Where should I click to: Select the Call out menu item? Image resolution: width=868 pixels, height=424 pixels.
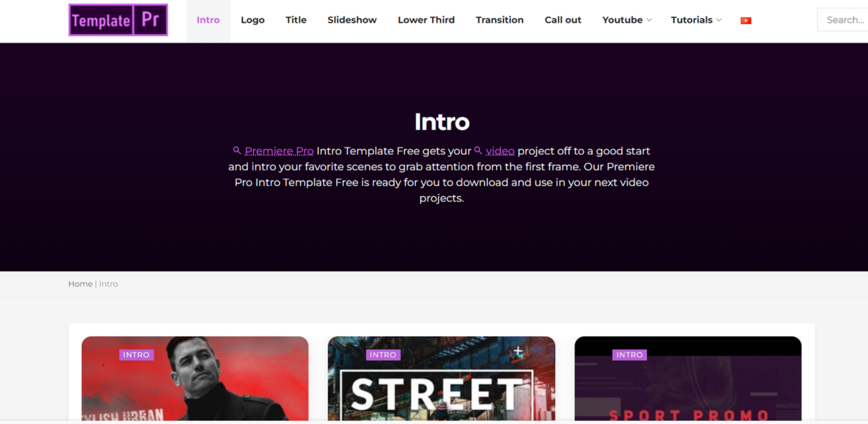click(x=563, y=20)
